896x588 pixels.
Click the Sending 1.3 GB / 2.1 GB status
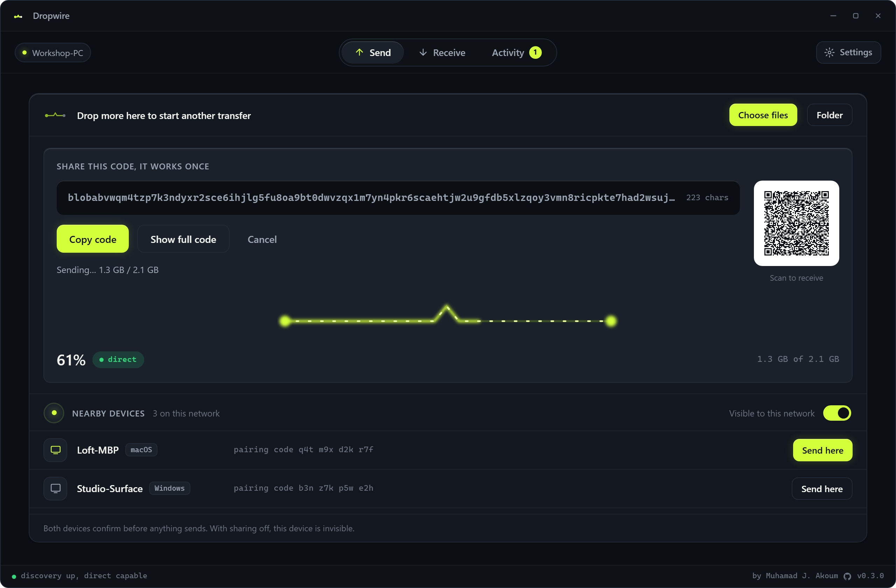coord(107,270)
